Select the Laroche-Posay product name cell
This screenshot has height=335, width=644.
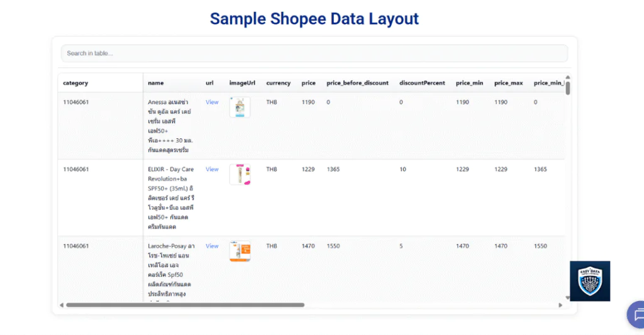(171, 271)
